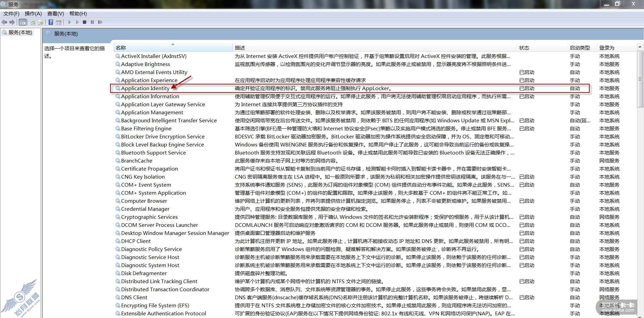Sort by the 启动类型 column header

[582, 48]
